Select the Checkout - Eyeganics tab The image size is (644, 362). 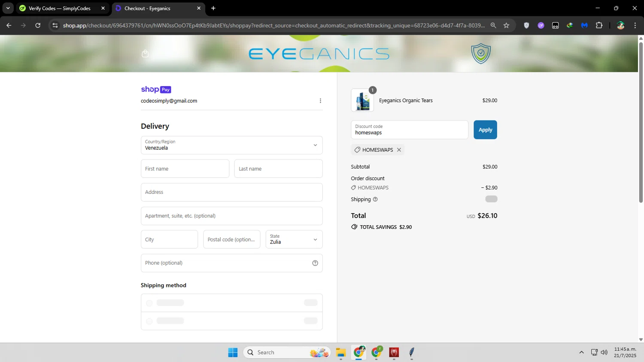tap(158, 8)
